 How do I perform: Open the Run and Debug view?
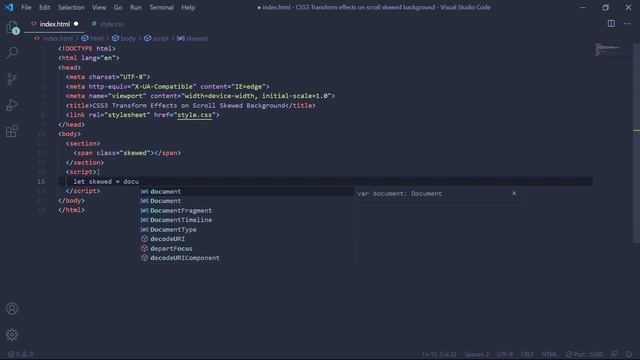click(x=12, y=105)
